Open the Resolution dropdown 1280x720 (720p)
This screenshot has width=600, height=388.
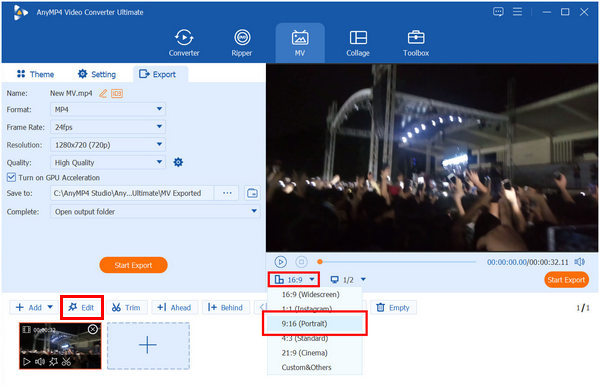pos(108,145)
